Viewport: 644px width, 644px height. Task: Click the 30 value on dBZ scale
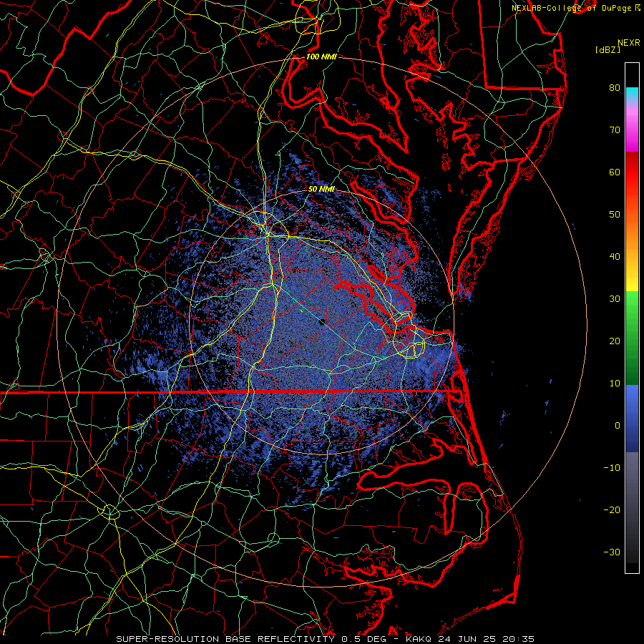pos(615,299)
